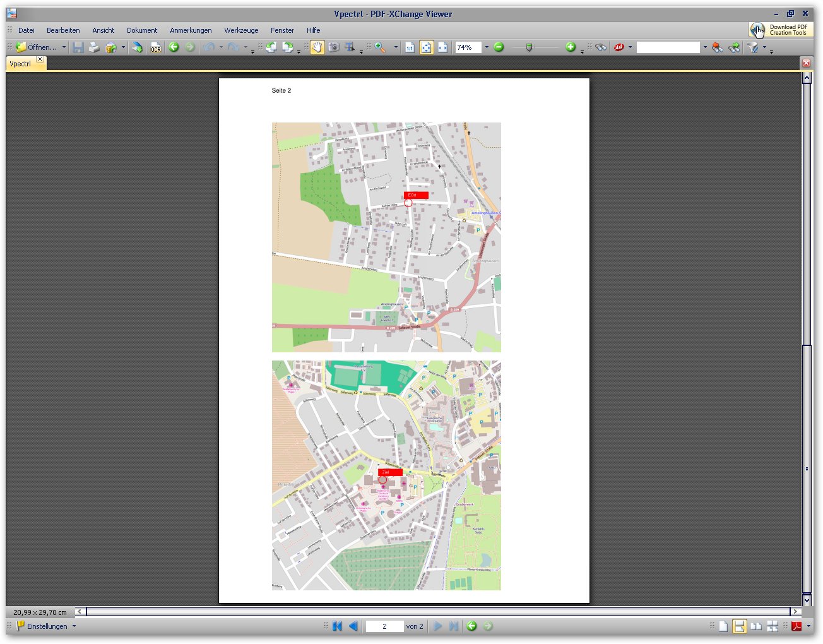Click the Öffnen folder button
This screenshot has height=644, width=823.
[x=37, y=47]
